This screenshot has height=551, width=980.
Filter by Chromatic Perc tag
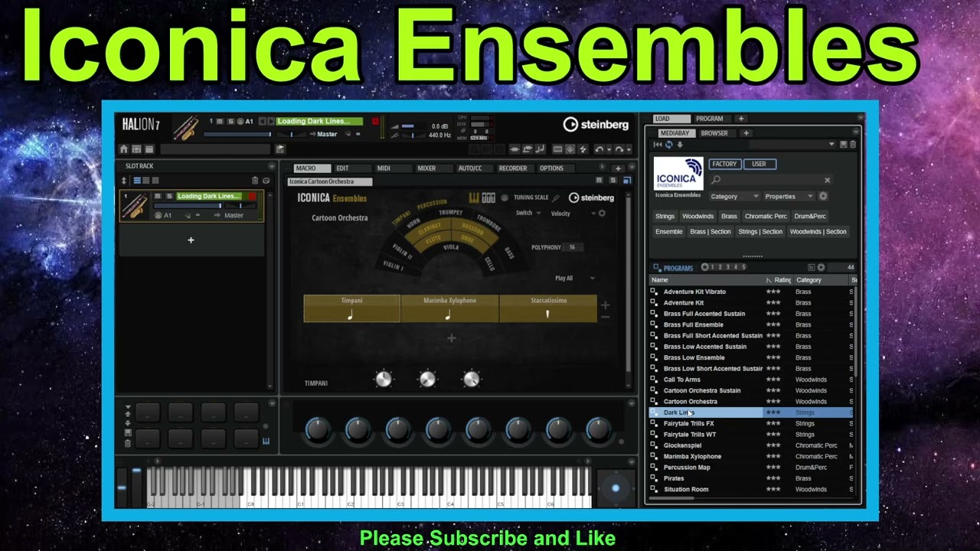coord(766,217)
